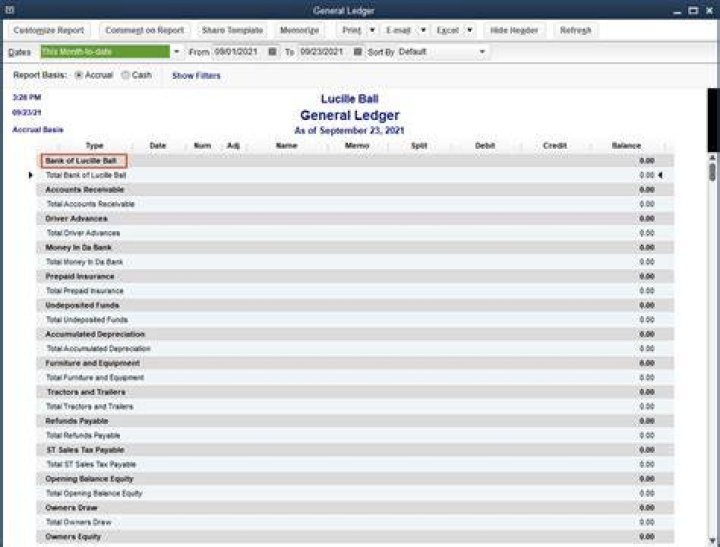Click the This Month-to-date field
The height and width of the screenshot is (547, 720).
click(x=105, y=52)
